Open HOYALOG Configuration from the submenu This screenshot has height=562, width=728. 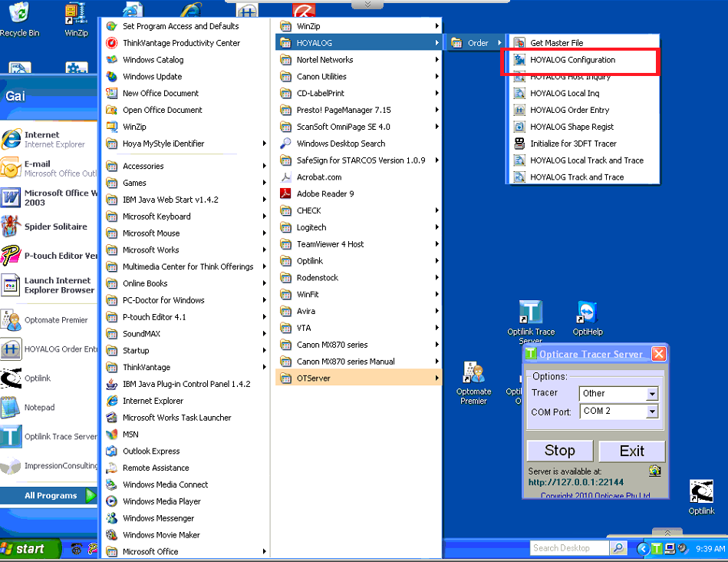tap(584, 60)
